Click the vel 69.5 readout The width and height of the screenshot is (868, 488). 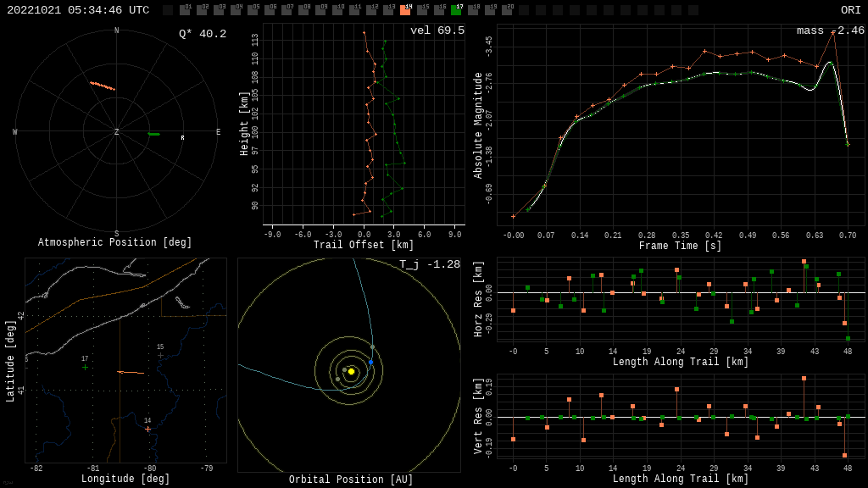coord(437,30)
